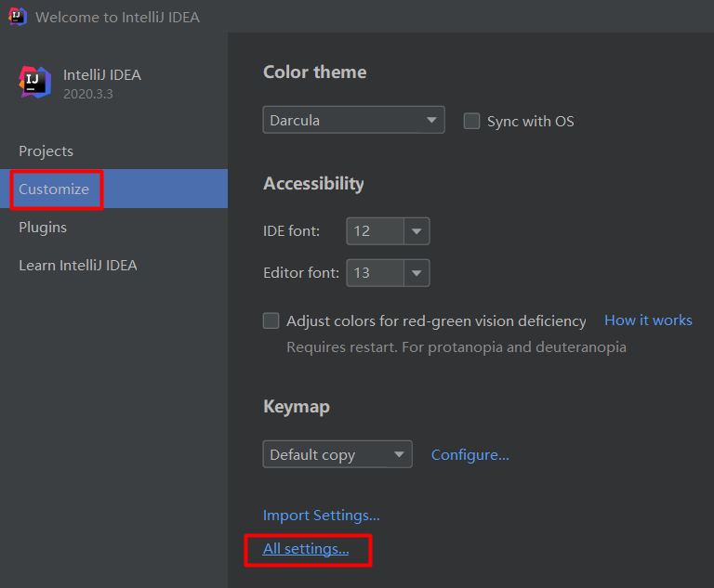Click the IDE font: label

click(x=291, y=231)
